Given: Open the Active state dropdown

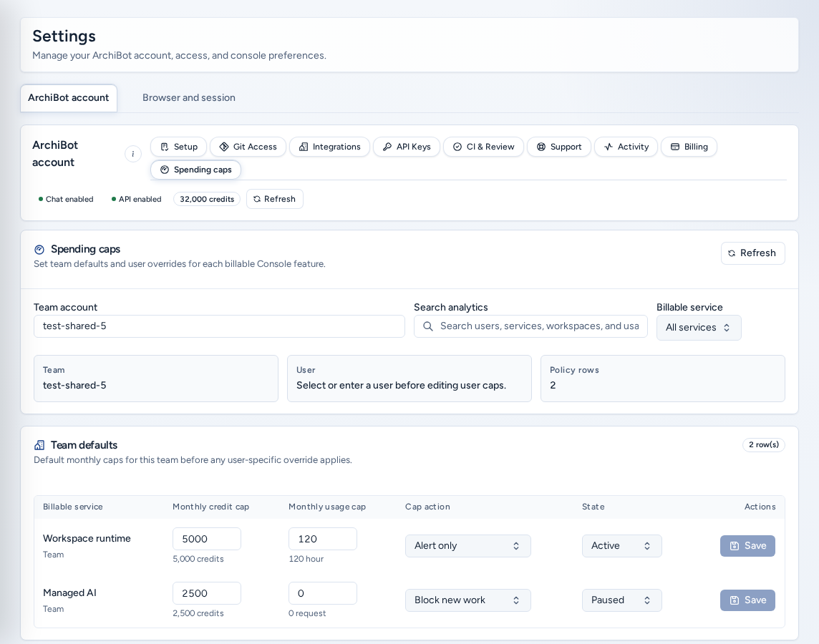Looking at the screenshot, I should 621,546.
